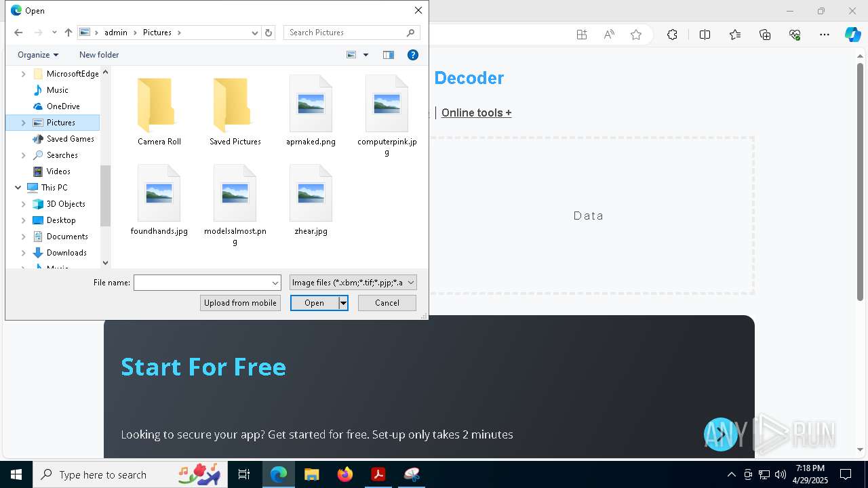This screenshot has width=868, height=488.
Task: Select aprnaked.png file
Action: pos(311,111)
